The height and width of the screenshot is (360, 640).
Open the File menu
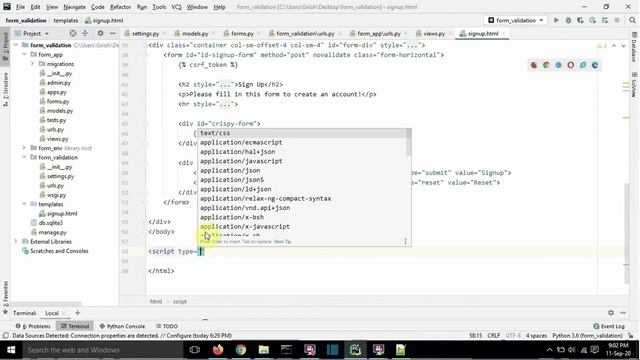click(x=20, y=7)
